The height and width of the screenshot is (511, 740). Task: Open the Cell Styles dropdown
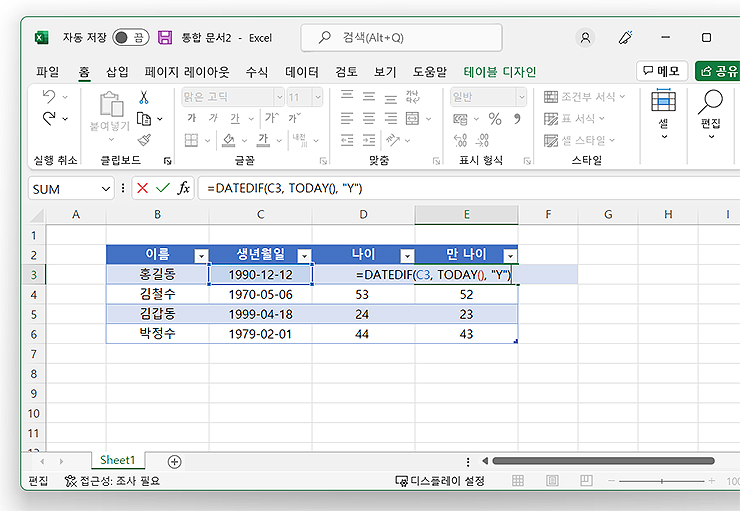pos(580,140)
